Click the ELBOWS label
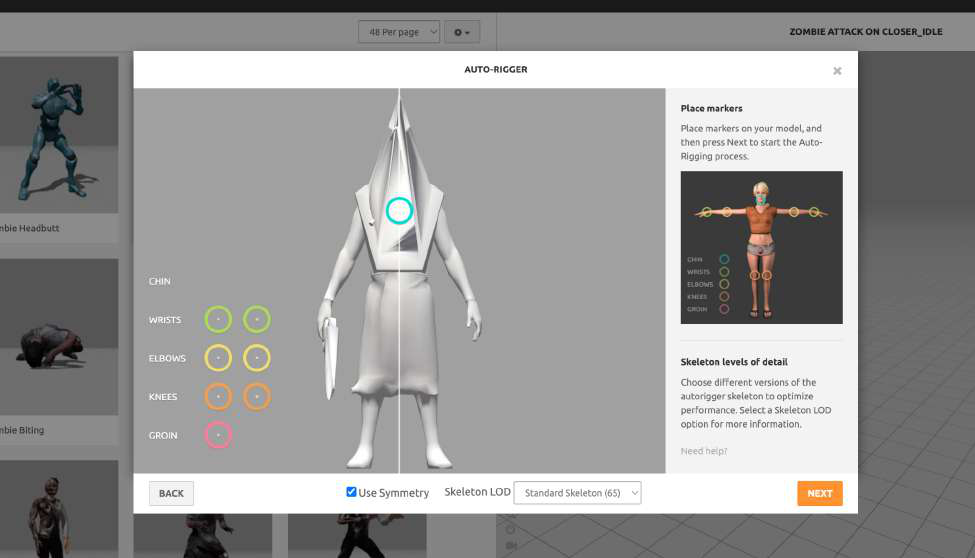975x558 pixels. click(167, 358)
